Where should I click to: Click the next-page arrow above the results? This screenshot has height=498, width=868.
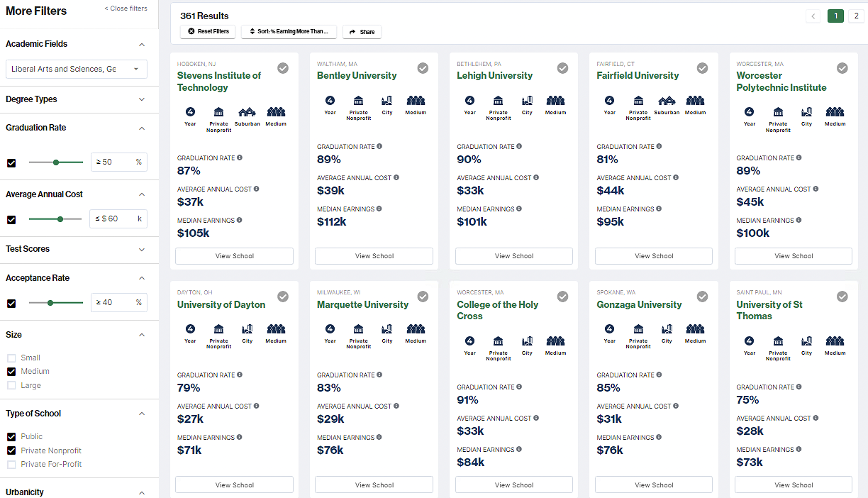(x=813, y=16)
